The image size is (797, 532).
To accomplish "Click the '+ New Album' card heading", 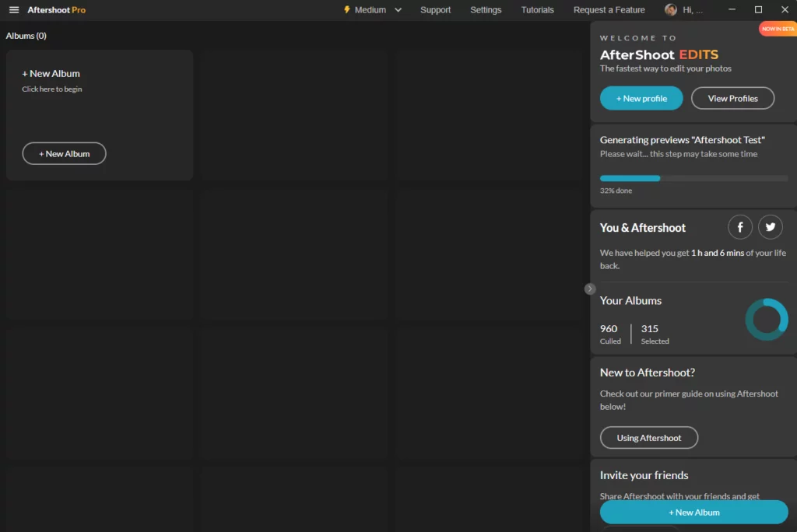I will tap(51, 74).
